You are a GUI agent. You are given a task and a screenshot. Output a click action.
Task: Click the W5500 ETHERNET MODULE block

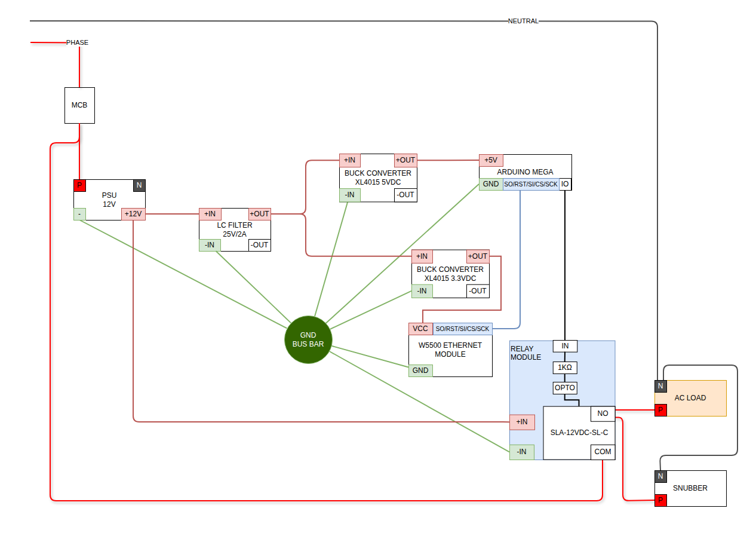450,350
